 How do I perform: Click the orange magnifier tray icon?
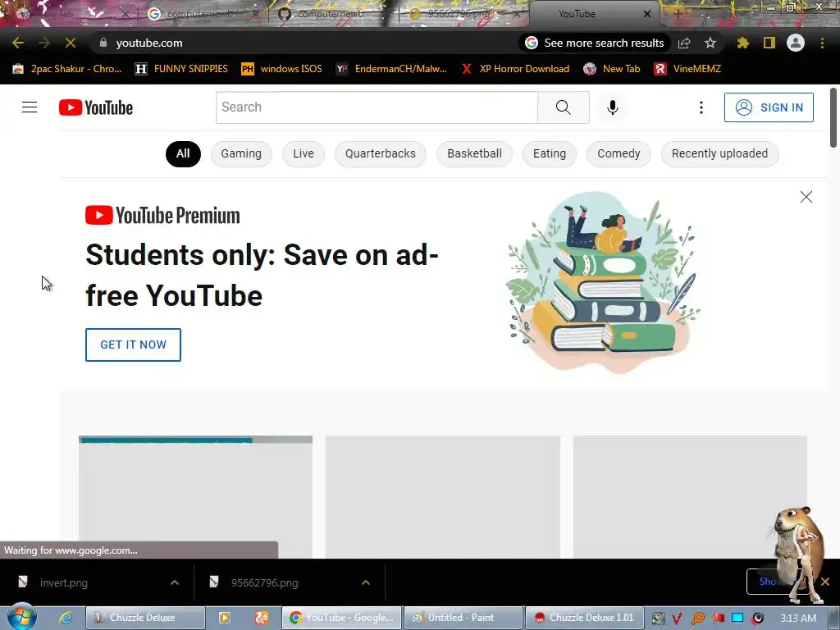[697, 619]
